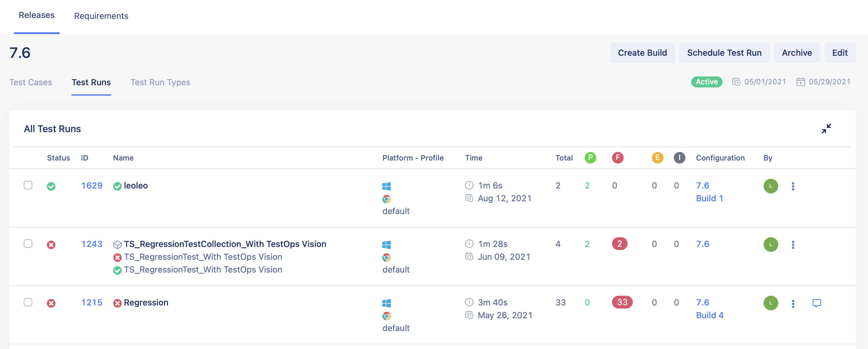Select the checkbox for test run 1629

[28, 186]
